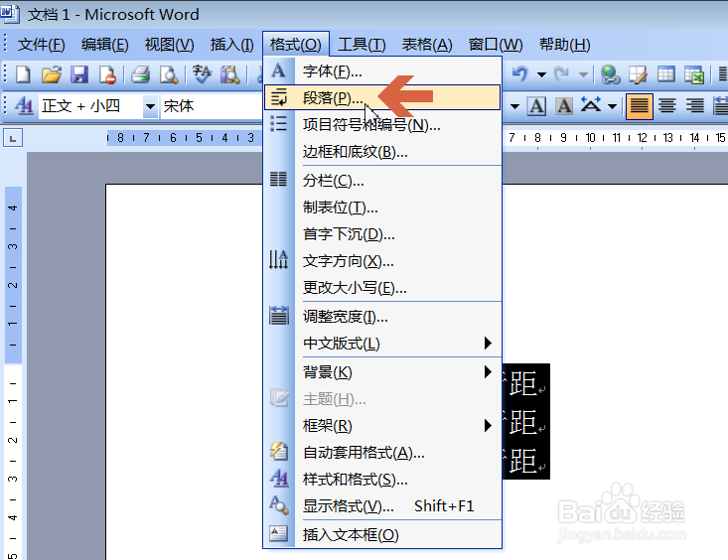This screenshot has width=728, height=560.
Task: Click the Reveal Formatting icon in menu
Action: click(x=278, y=505)
